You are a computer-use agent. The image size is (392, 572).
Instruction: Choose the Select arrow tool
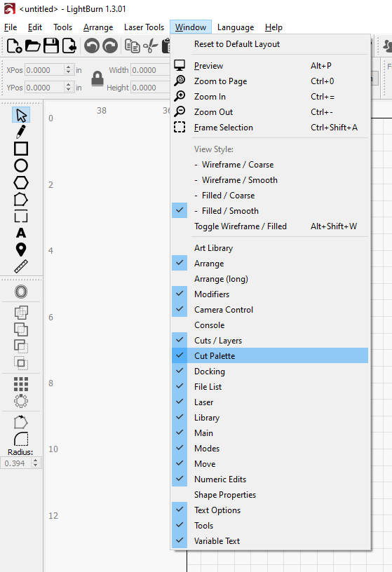pos(21,115)
